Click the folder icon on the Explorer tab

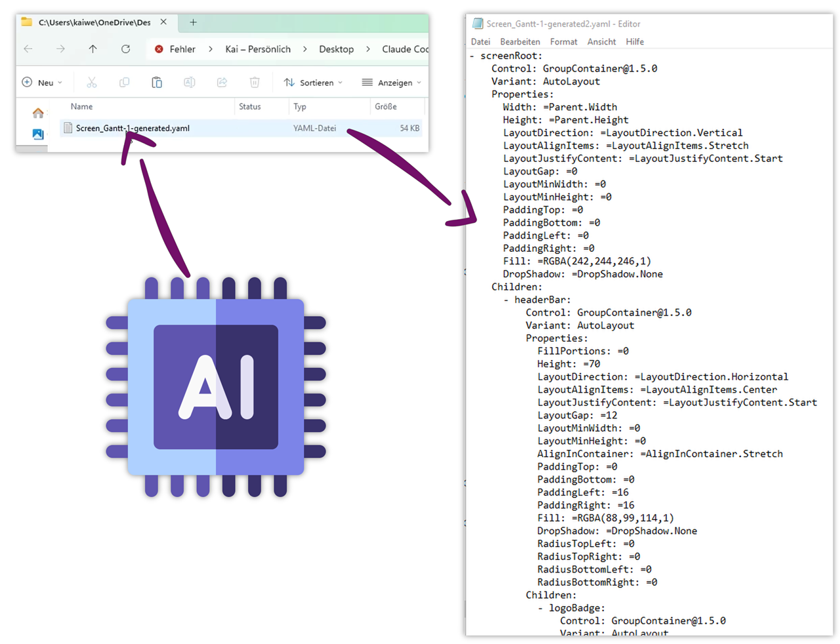tap(26, 22)
